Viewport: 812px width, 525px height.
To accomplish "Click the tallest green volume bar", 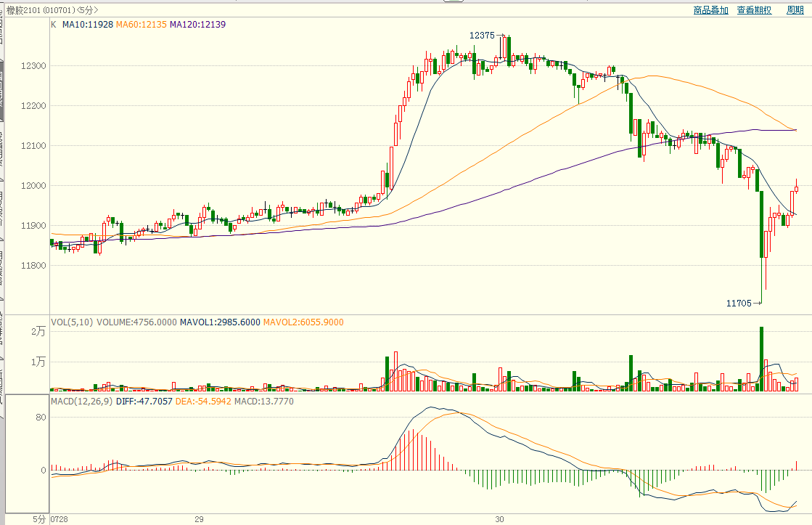I will (762, 359).
